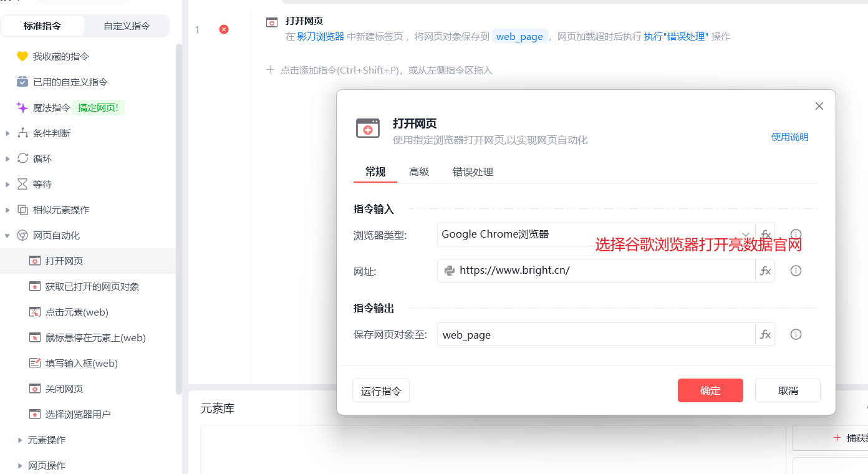
Task: Close the 打开网页 dialog
Action: pyautogui.click(x=819, y=106)
